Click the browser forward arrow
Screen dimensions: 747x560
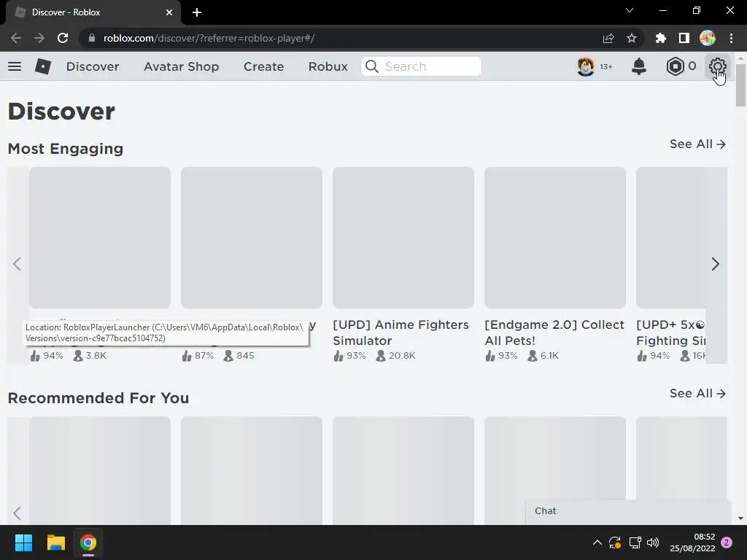[39, 38]
